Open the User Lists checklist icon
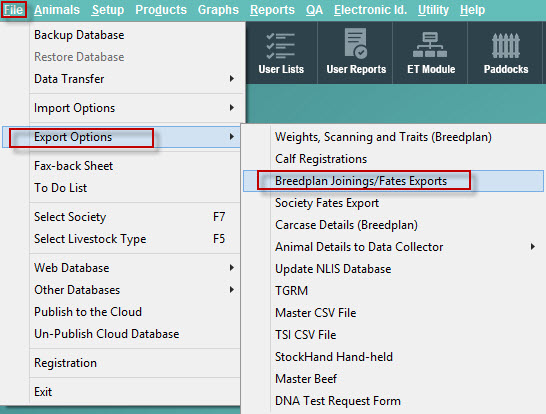 pyautogui.click(x=281, y=46)
